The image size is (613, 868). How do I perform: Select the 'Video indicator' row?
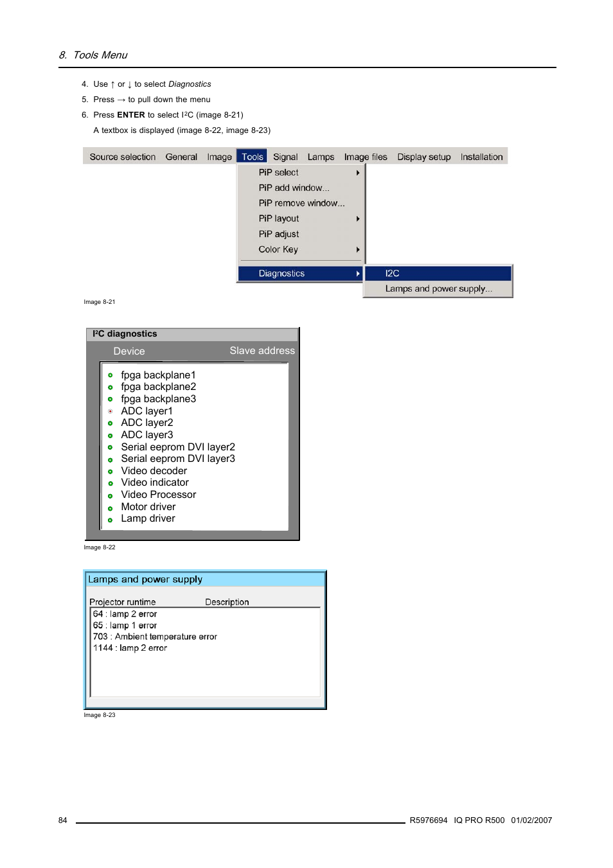tap(155, 483)
